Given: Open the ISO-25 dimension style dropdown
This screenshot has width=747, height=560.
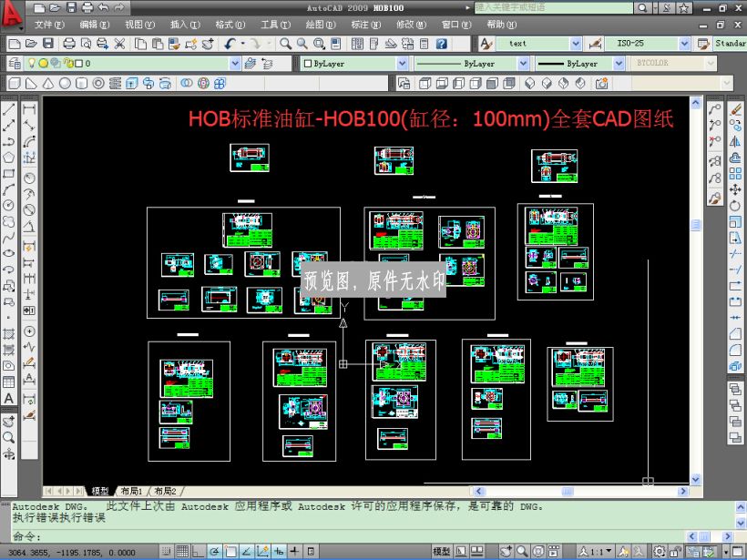Looking at the screenshot, I should click(x=684, y=44).
